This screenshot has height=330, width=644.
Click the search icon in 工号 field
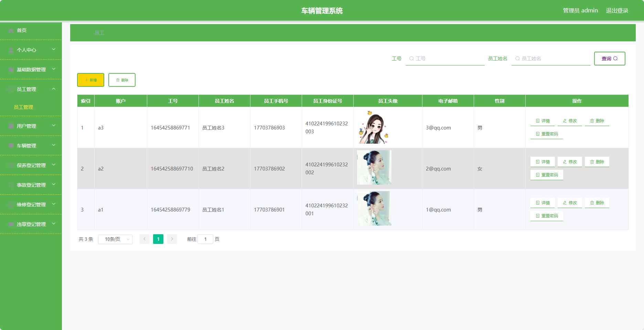(x=411, y=59)
